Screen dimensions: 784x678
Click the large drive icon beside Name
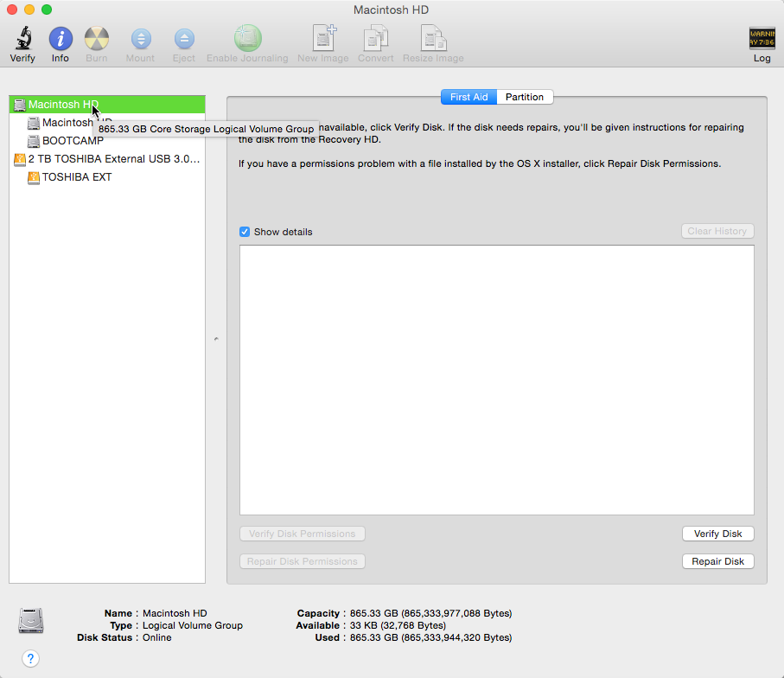pos(31,620)
